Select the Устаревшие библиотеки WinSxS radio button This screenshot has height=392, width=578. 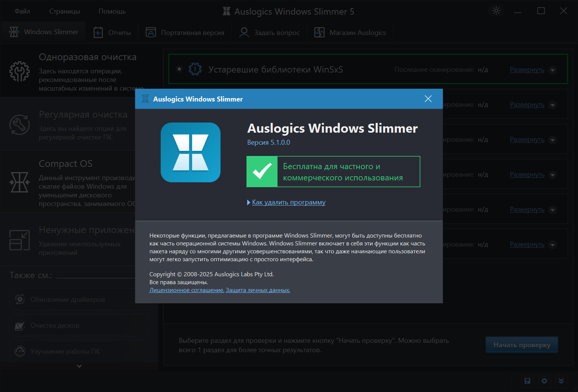point(179,69)
